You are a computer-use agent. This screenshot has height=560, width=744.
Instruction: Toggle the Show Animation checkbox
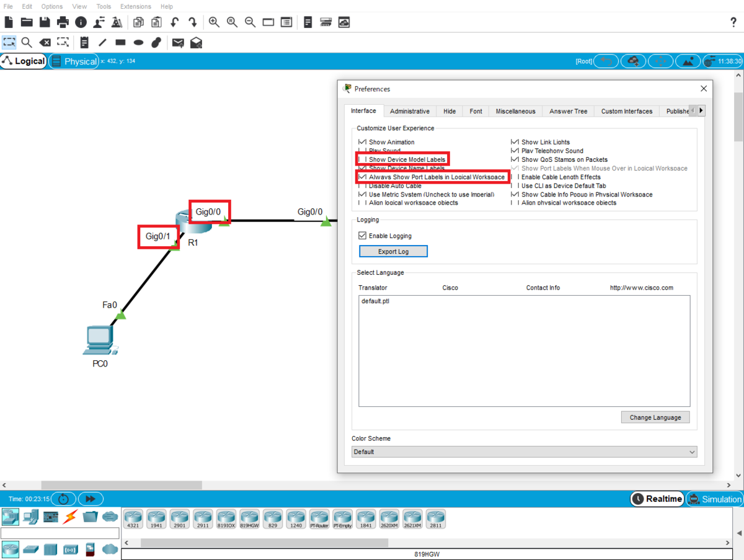[363, 142]
